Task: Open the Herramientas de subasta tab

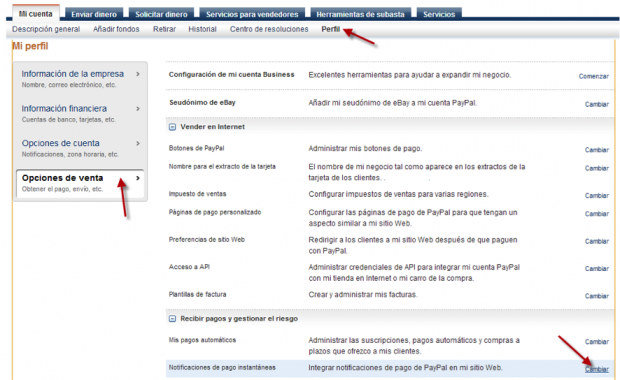Action: click(361, 14)
